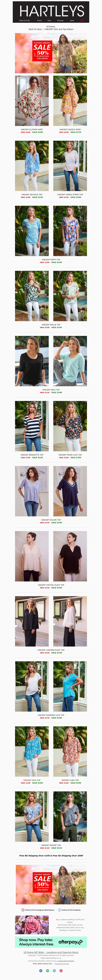Click the Afterpay logo banner
This screenshot has height=980, width=102.
(51, 942)
